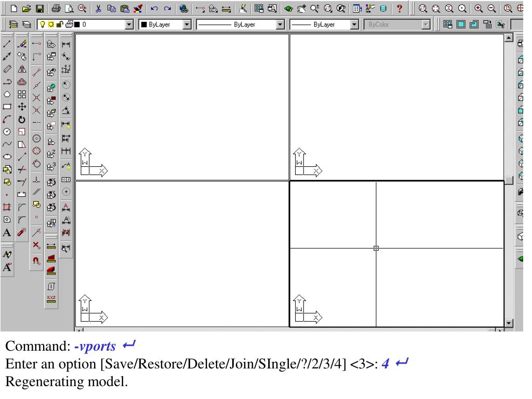The width and height of the screenshot is (532, 399).
Task: Undo the last command
Action: click(154, 8)
